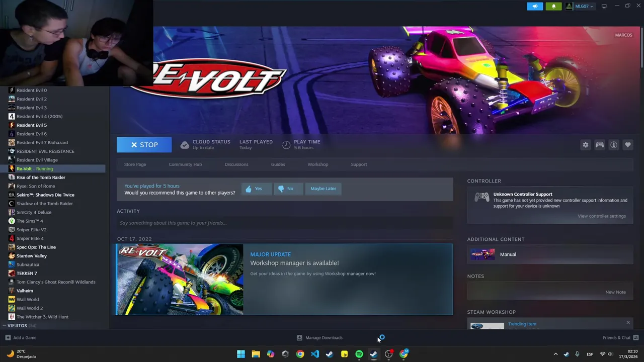644x362 pixels.
Task: Open Google Chrome from taskbar
Action: click(x=300, y=354)
